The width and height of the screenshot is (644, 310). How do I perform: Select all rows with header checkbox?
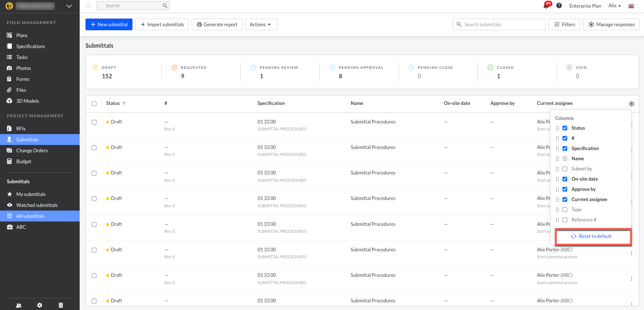coord(94,103)
